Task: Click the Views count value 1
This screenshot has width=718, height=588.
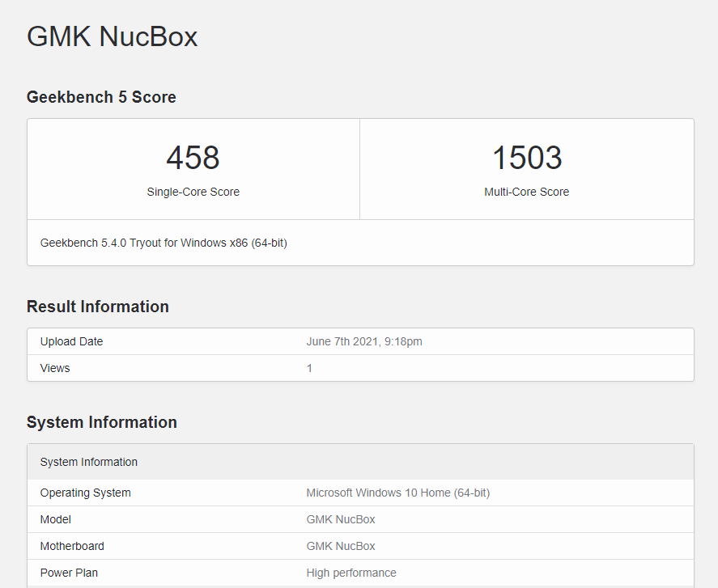Action: (x=309, y=368)
